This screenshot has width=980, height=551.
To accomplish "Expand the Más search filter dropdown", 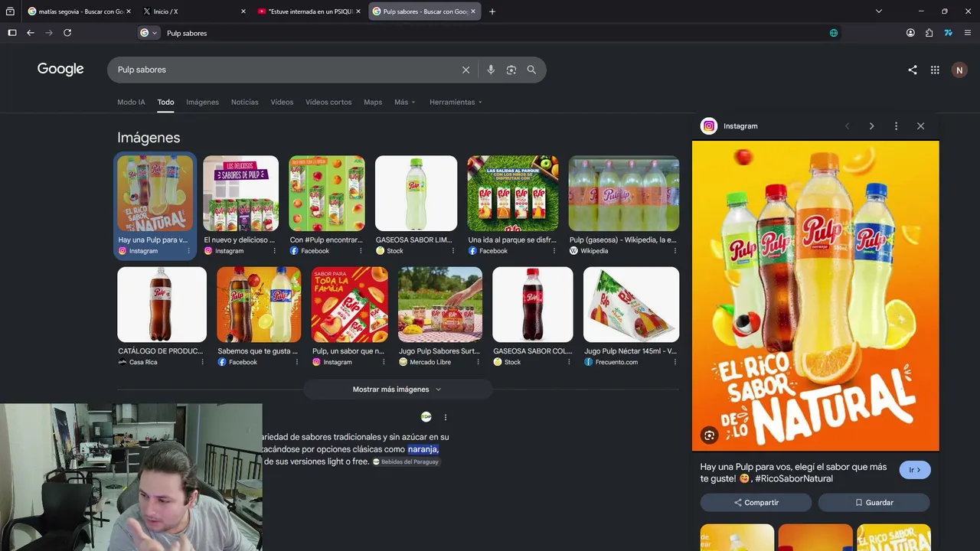I will 405,103.
